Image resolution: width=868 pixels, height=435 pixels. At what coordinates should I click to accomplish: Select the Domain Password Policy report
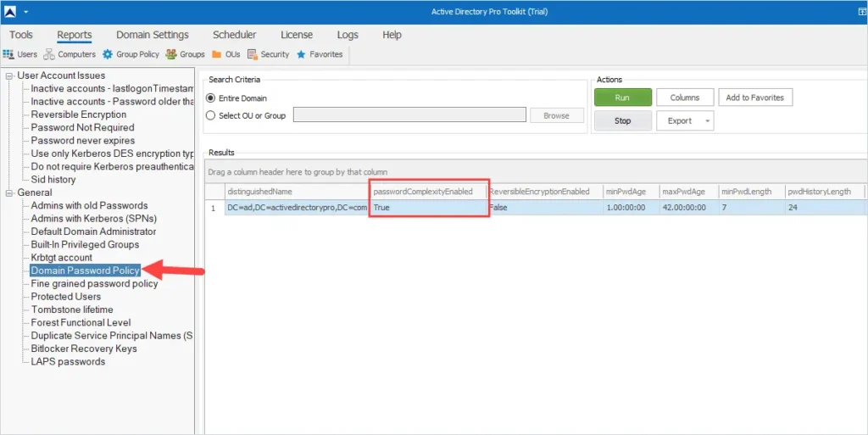(x=86, y=270)
